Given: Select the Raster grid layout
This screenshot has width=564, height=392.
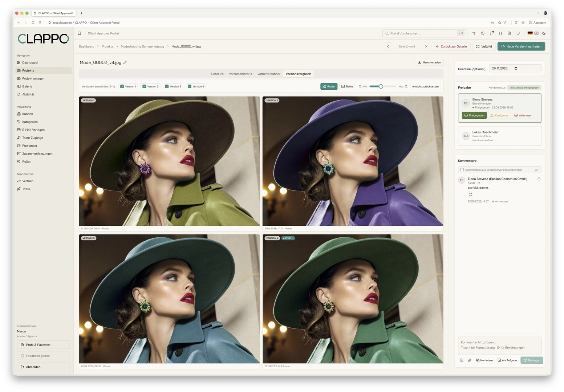Looking at the screenshot, I should (329, 86).
